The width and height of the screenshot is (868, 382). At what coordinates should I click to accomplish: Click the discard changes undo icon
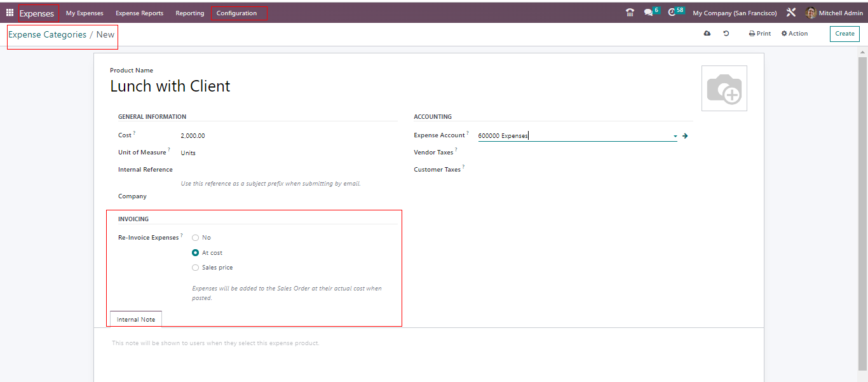pyautogui.click(x=726, y=34)
